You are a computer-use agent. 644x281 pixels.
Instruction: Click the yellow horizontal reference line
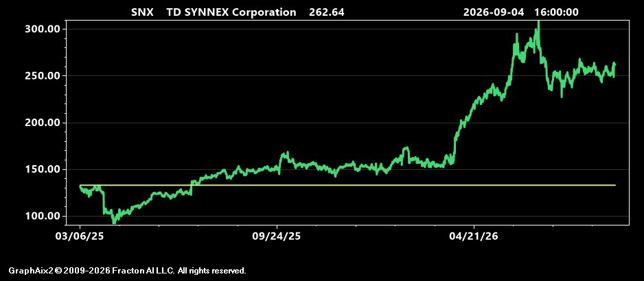[x=347, y=185]
